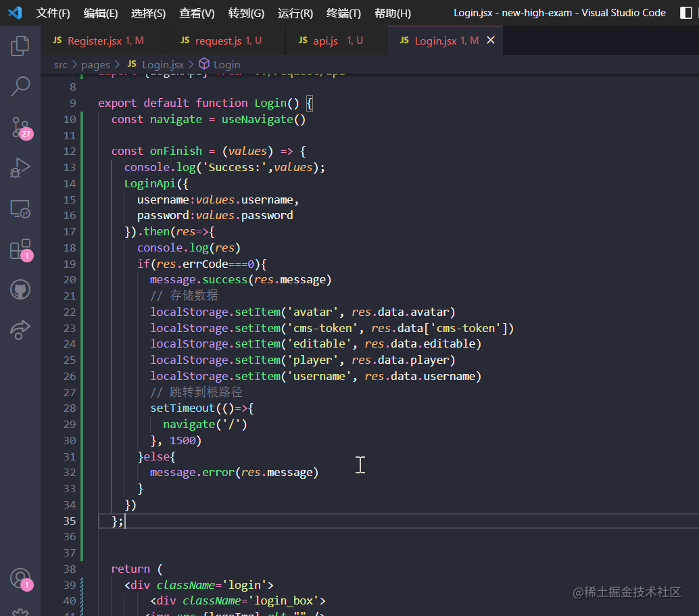Click navigate('/') on line 29

click(x=205, y=424)
